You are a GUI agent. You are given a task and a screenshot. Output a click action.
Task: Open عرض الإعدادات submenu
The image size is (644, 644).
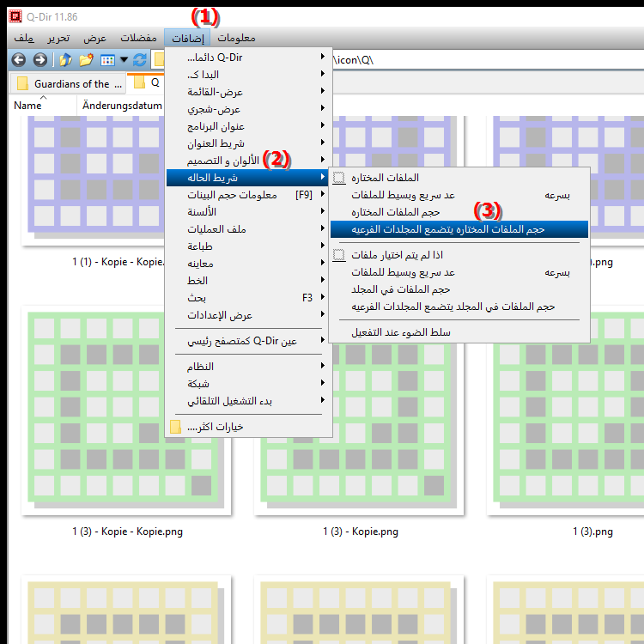point(248,315)
